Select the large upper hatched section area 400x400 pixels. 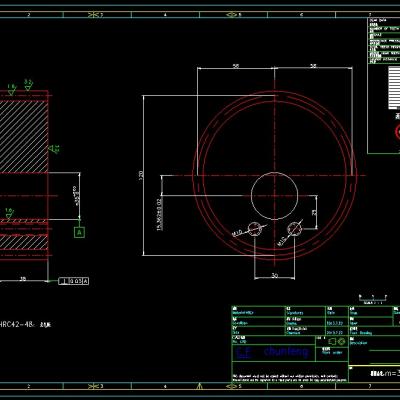[x=23, y=137]
